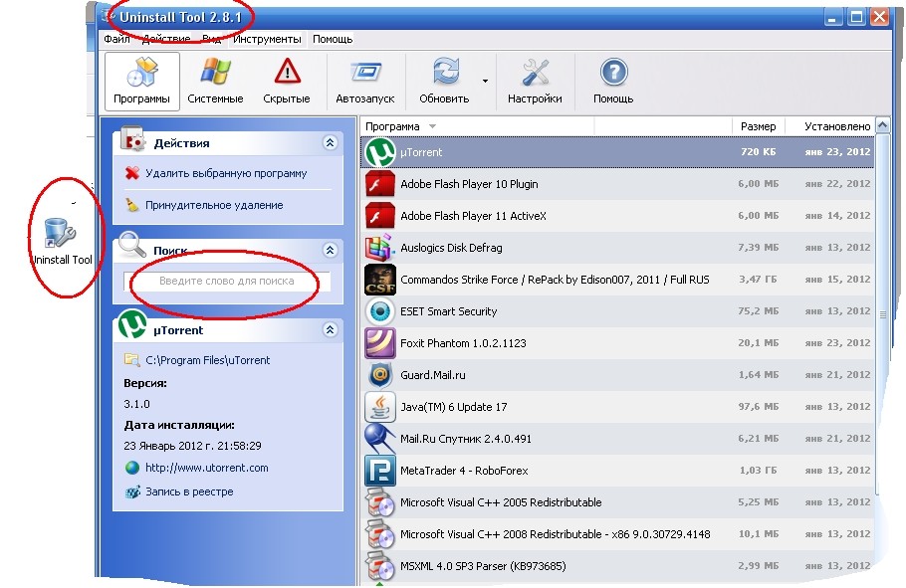Select Adobe Flash Player 11 ActiveX icon
906x588 pixels.
coord(380,216)
